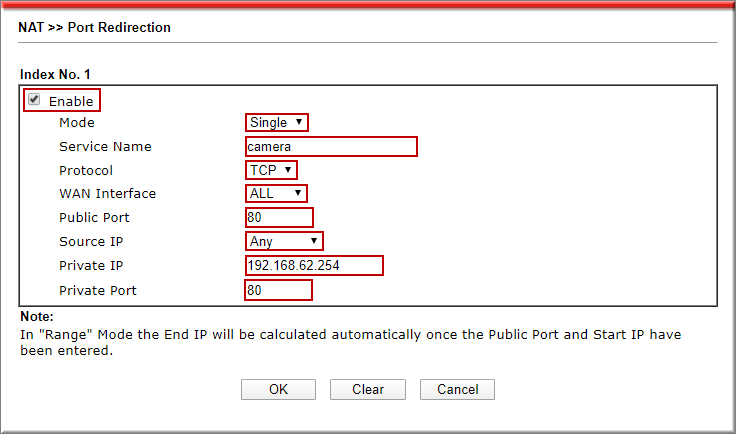Click the Public Port label
Screen dimensions: 736x434
[94, 218]
